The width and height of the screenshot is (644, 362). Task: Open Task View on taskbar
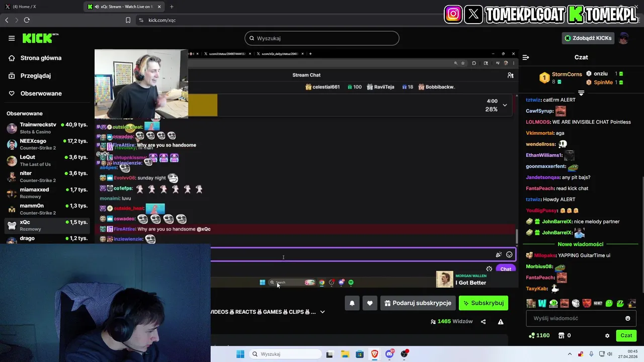pos(330,354)
